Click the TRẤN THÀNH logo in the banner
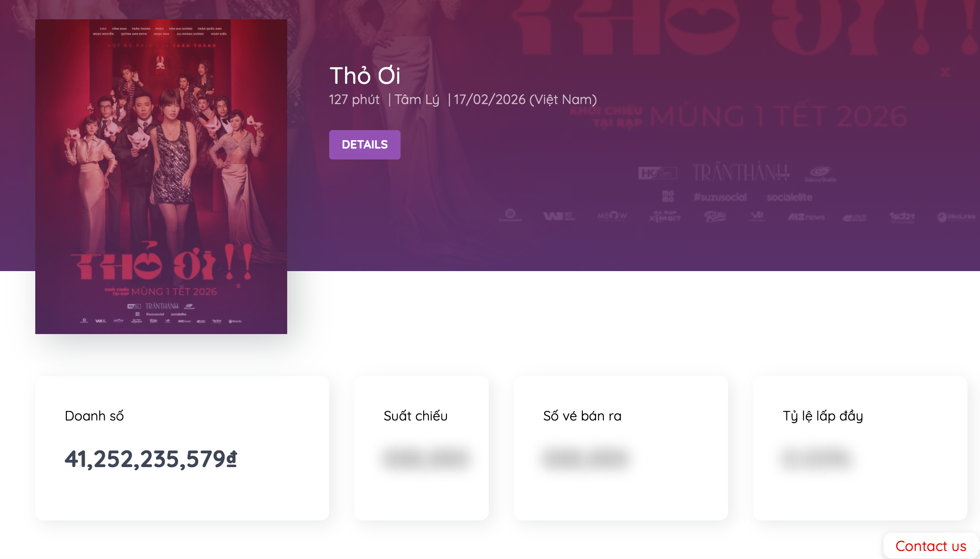The image size is (980, 559). pos(741,172)
